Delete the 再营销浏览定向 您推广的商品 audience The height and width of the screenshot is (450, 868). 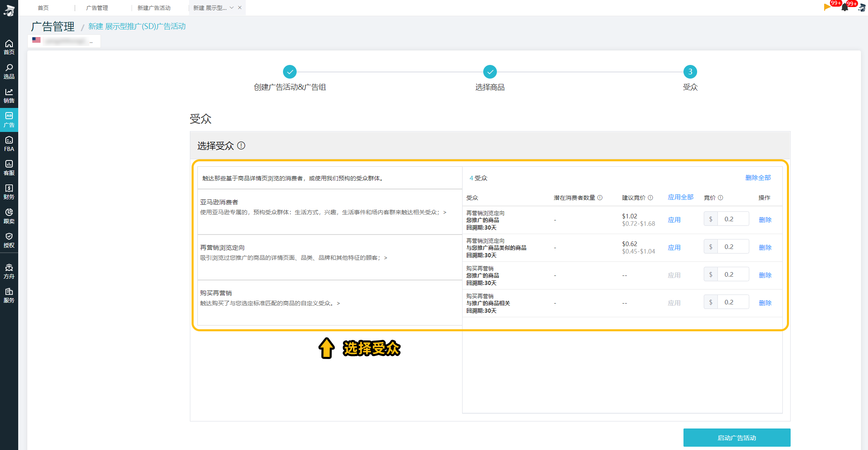[x=765, y=220]
